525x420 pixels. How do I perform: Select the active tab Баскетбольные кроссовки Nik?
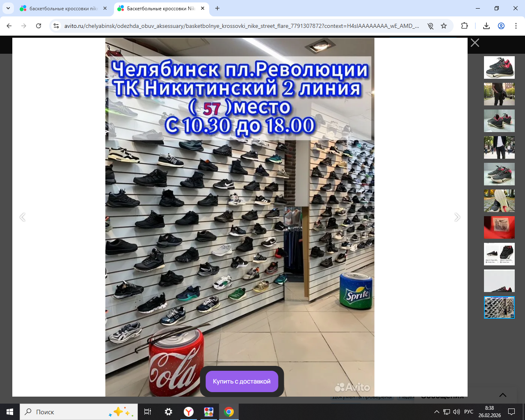pos(162,8)
